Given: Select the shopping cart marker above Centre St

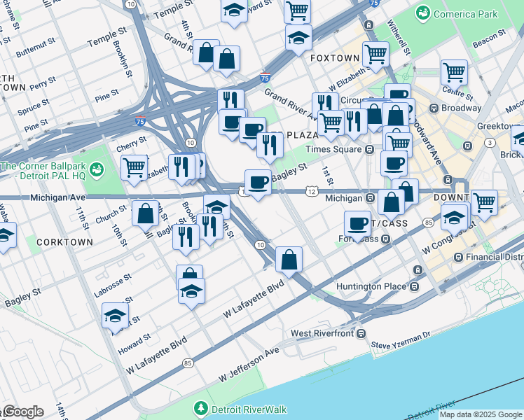Looking at the screenshot, I should [x=454, y=73].
